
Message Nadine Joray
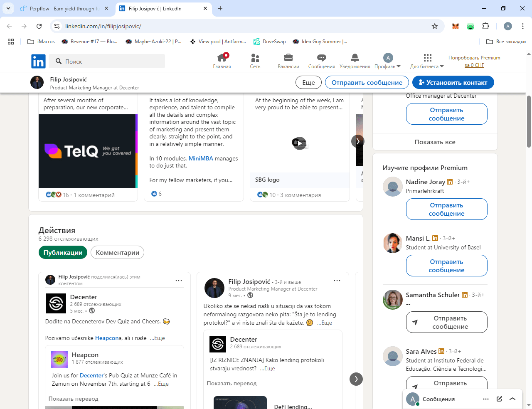(x=446, y=209)
